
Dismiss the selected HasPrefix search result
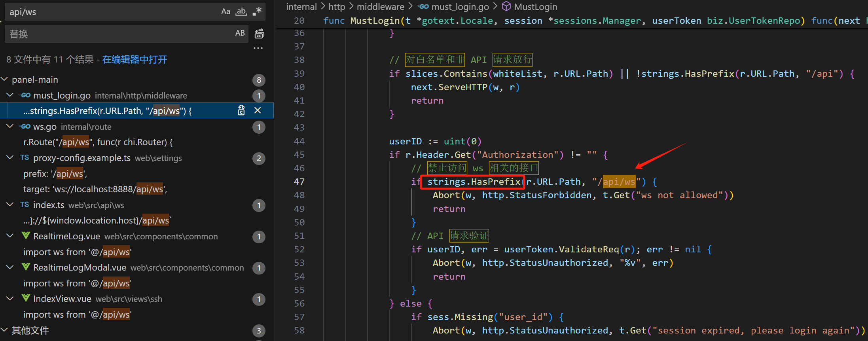258,110
